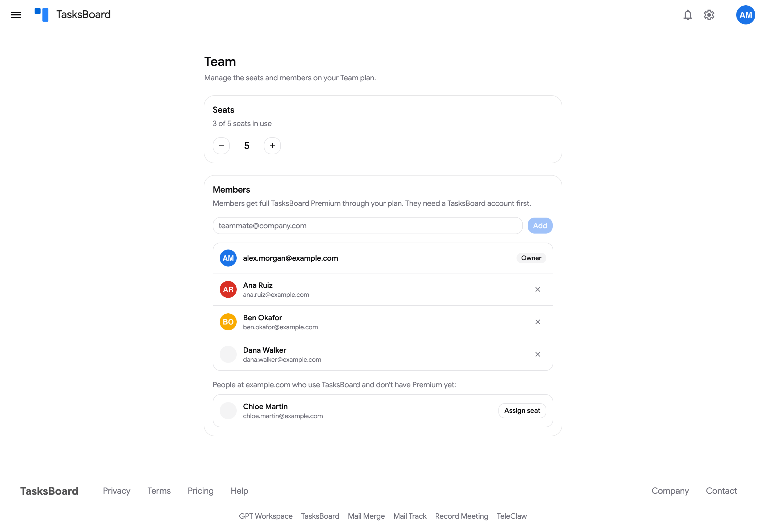766x532 pixels.
Task: Open the notifications bell
Action: pyautogui.click(x=687, y=15)
